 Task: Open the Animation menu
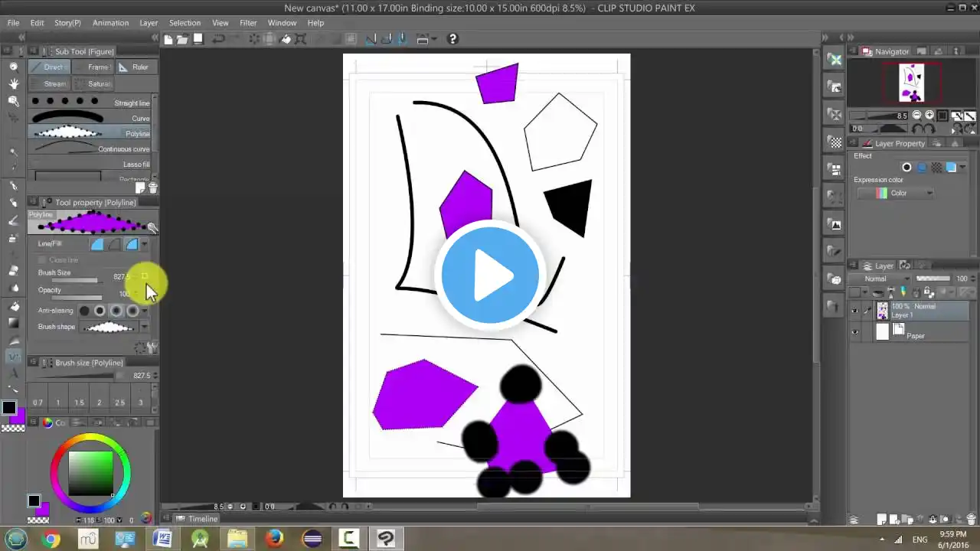tap(111, 23)
